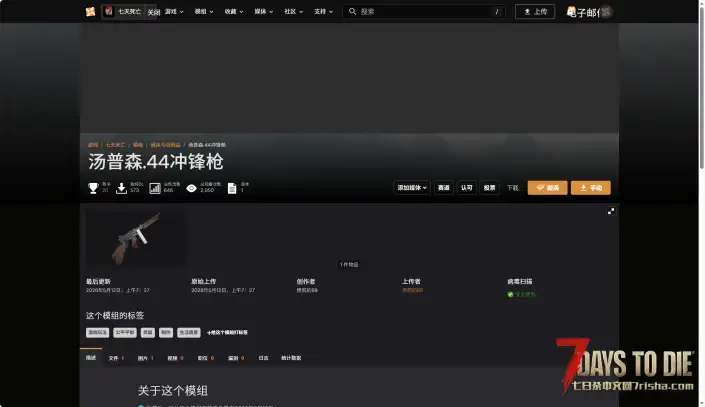Viewport: 705px width, 407px height.
Task: Expand the 模组 dropdown menu
Action: 204,12
